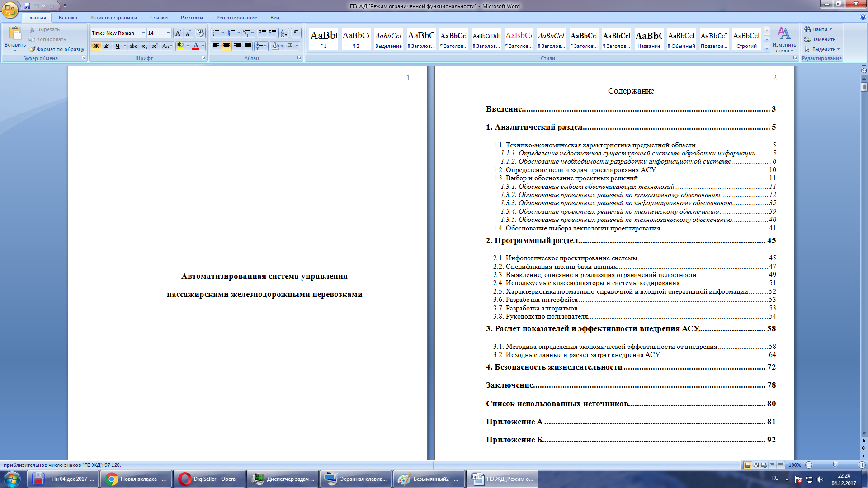Toggle italic formatting К button
The height and width of the screenshot is (488, 868).
[107, 46]
